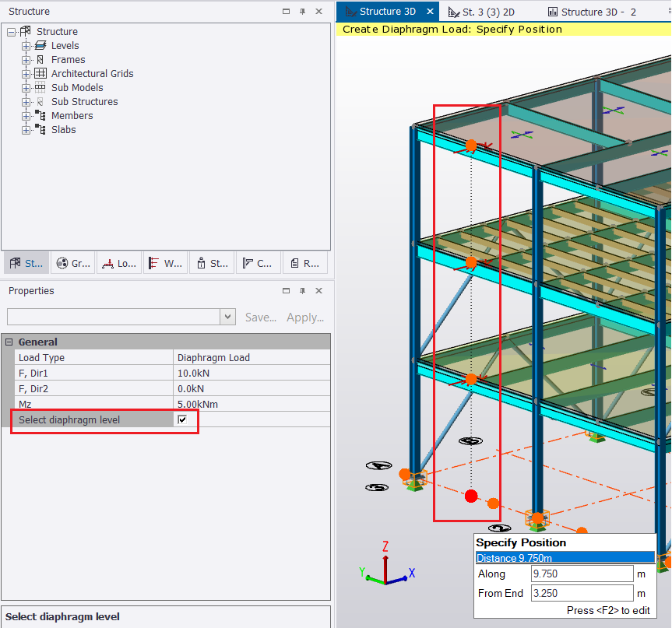Select the Architectural Grids tree item
The image size is (672, 628).
(x=92, y=74)
